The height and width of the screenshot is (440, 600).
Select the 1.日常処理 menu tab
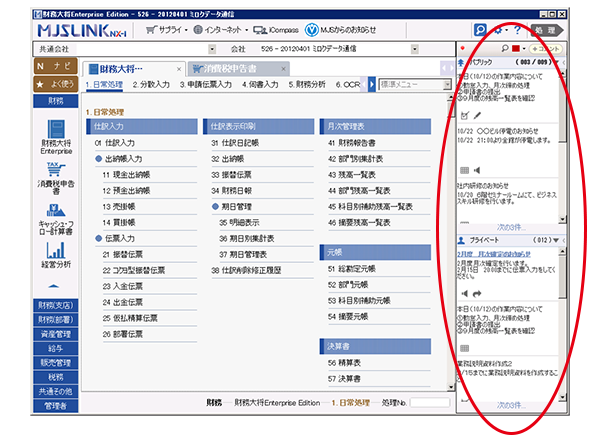click(104, 85)
